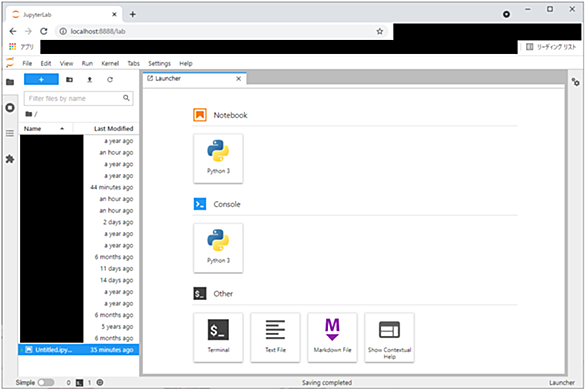Create a new Text File
The height and width of the screenshot is (390, 586).
point(275,337)
